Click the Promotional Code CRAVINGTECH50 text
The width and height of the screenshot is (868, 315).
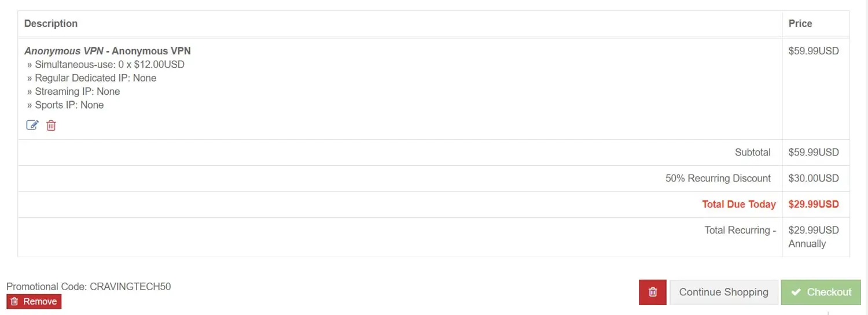[89, 287]
